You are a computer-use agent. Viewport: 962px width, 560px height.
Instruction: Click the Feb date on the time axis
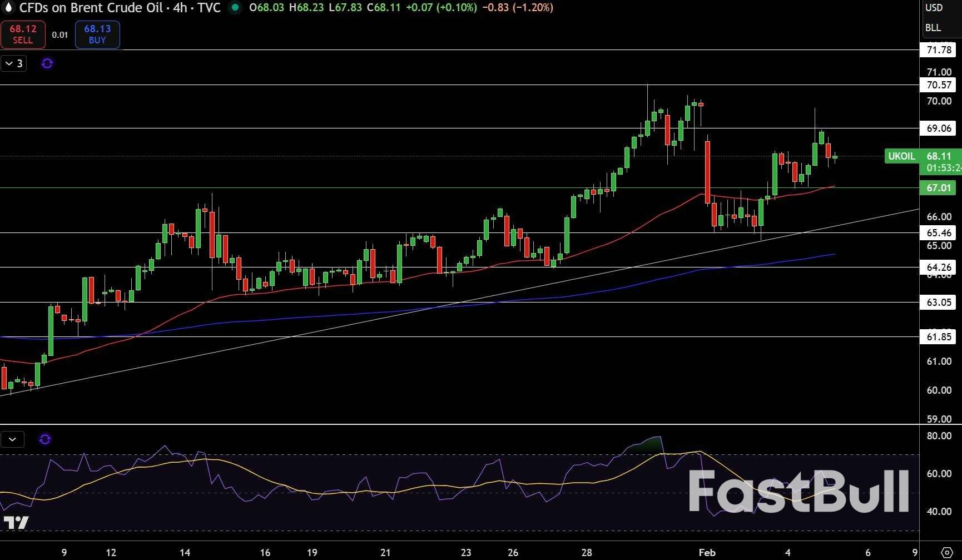pyautogui.click(x=707, y=552)
